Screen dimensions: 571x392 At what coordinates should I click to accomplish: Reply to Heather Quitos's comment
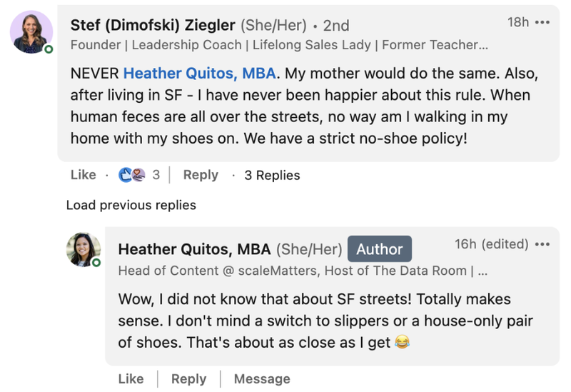pos(188,378)
